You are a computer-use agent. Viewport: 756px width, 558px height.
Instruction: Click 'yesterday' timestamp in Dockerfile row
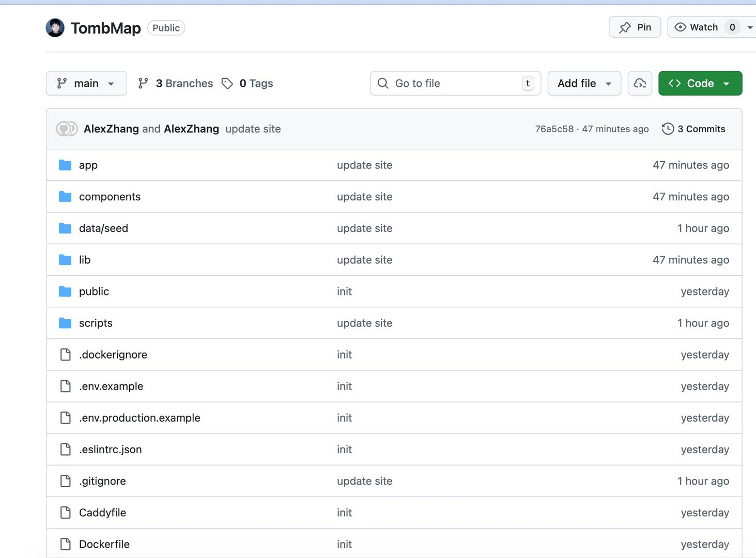point(705,544)
